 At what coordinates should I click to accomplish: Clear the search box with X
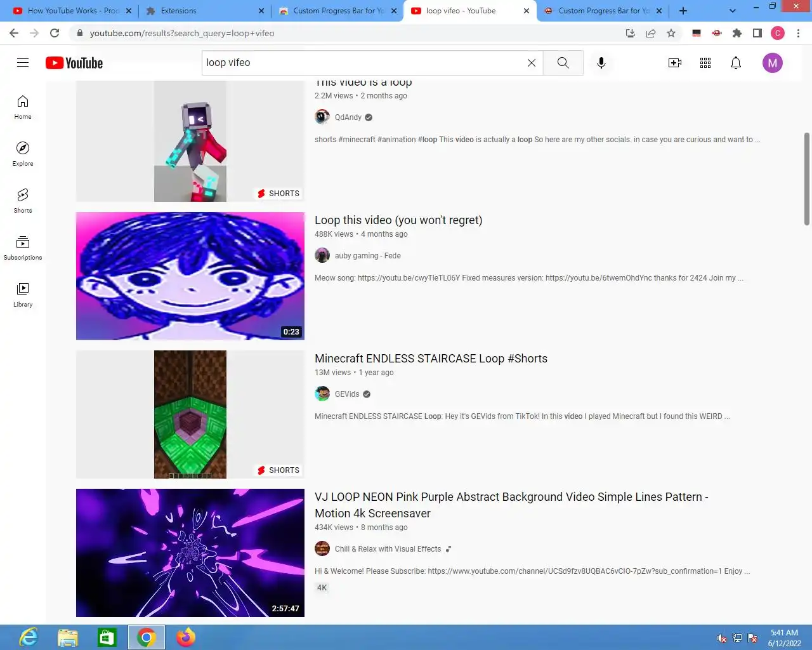click(532, 63)
